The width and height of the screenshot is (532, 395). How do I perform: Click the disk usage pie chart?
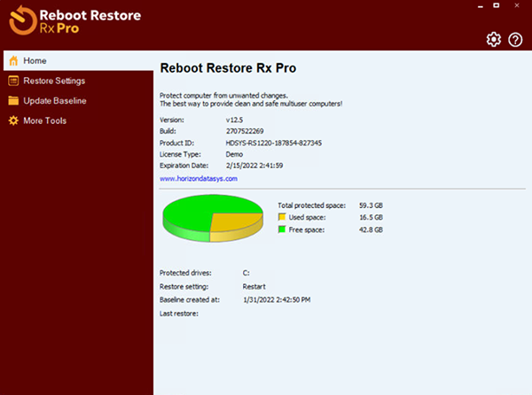[x=213, y=218]
